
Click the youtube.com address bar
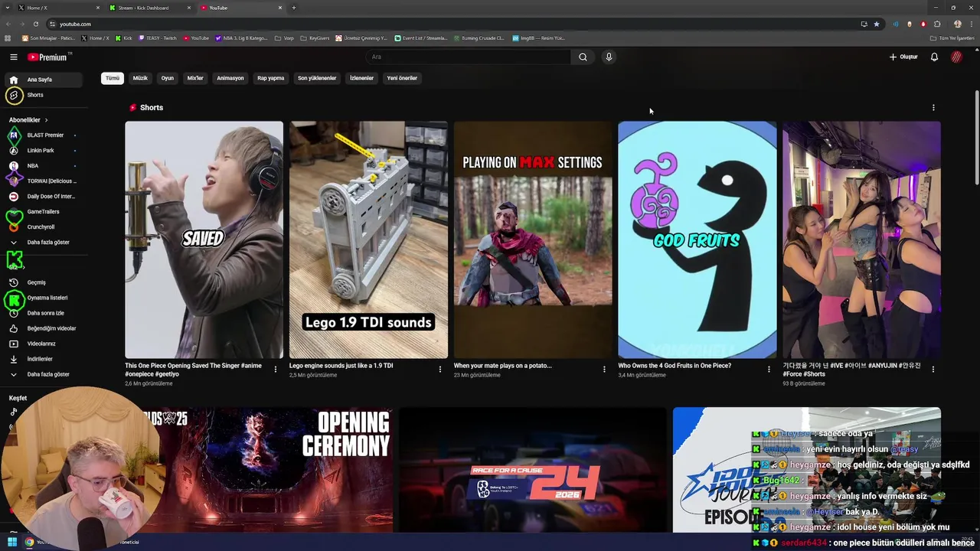(452, 24)
